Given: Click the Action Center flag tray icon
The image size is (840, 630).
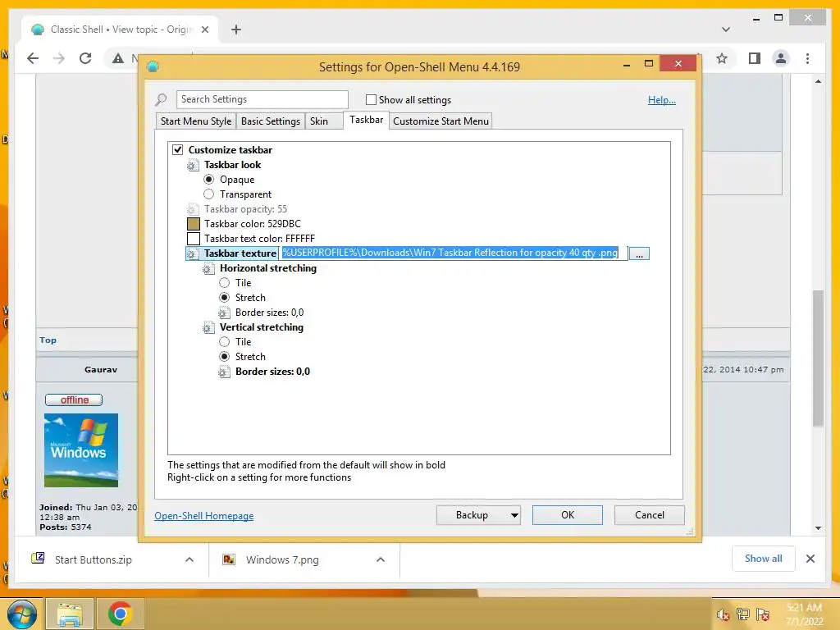Looking at the screenshot, I should click(x=763, y=614).
